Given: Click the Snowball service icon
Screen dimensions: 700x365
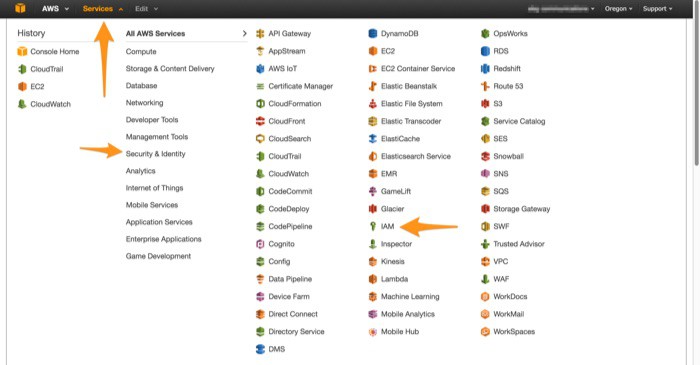Looking at the screenshot, I should [485, 156].
